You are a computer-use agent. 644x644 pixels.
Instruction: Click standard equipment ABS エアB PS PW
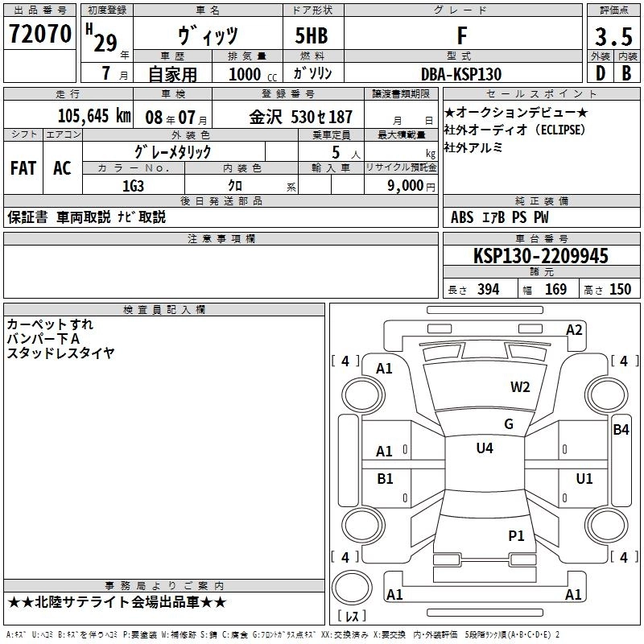[x=499, y=217]
